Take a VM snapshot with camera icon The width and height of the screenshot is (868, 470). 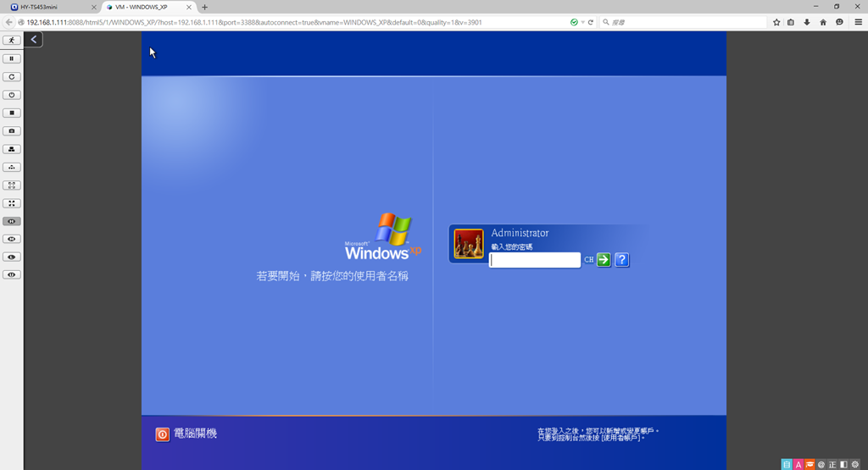click(x=12, y=131)
